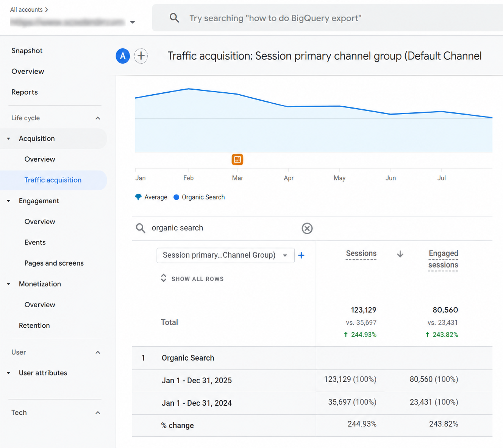Click the table search magnifier icon

pyautogui.click(x=141, y=228)
